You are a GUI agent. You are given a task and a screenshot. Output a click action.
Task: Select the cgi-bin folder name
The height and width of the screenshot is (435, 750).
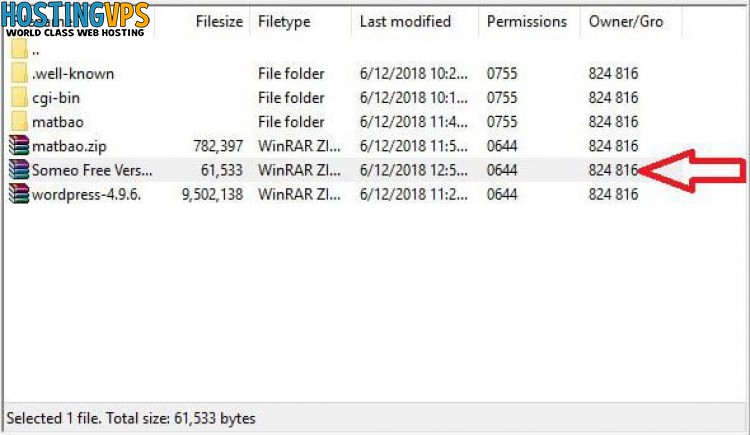(56, 98)
